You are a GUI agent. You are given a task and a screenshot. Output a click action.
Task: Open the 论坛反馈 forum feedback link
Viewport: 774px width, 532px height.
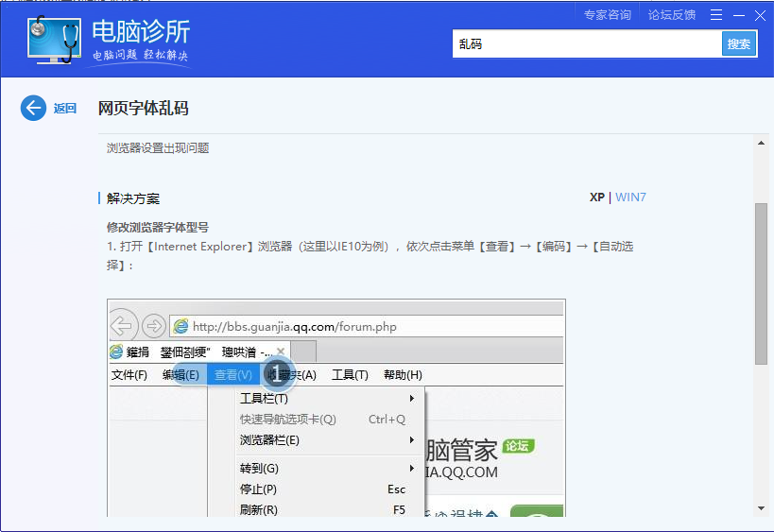tap(671, 14)
